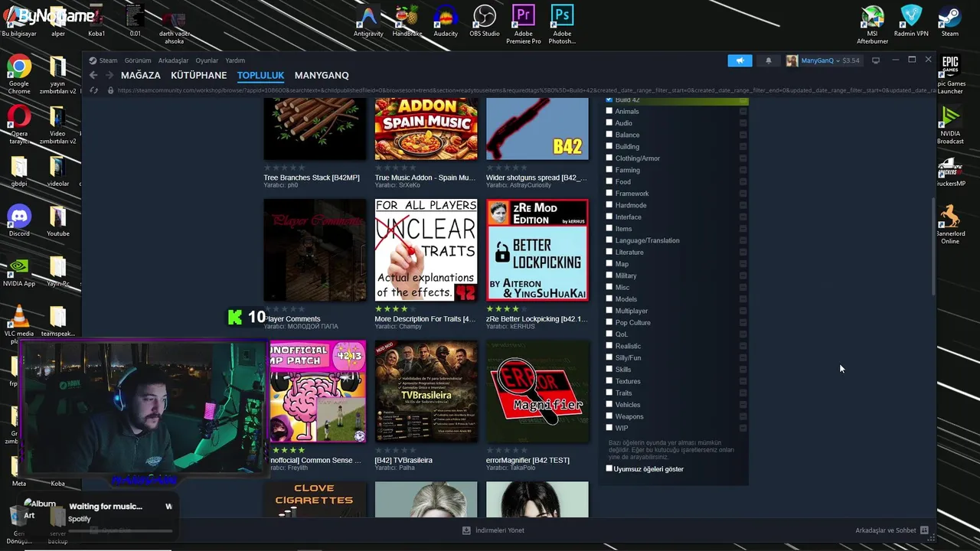The width and height of the screenshot is (980, 551).
Task: Open [B42] TVBrasileira mod link
Action: coord(403,460)
